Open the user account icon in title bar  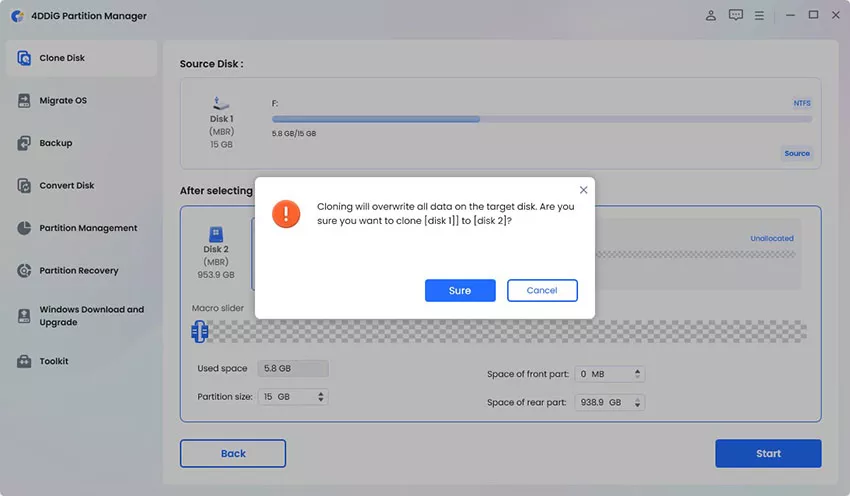pos(711,16)
